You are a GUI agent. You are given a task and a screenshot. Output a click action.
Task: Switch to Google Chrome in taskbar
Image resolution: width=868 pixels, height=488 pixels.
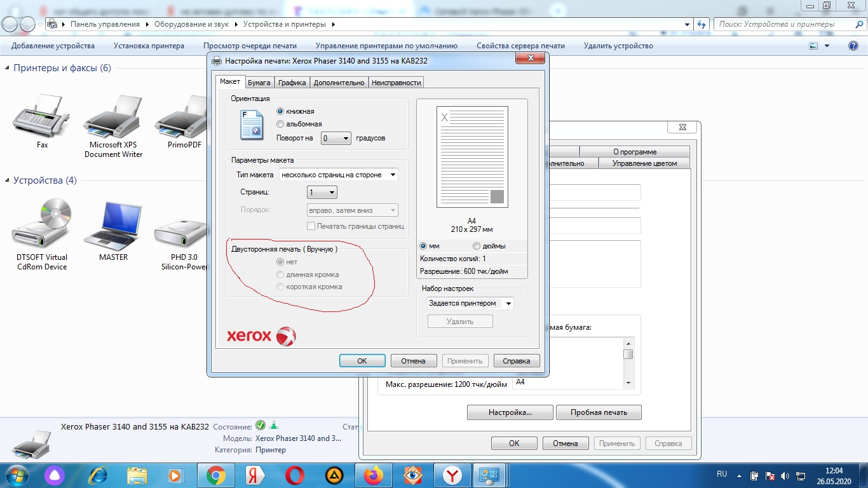(216, 475)
